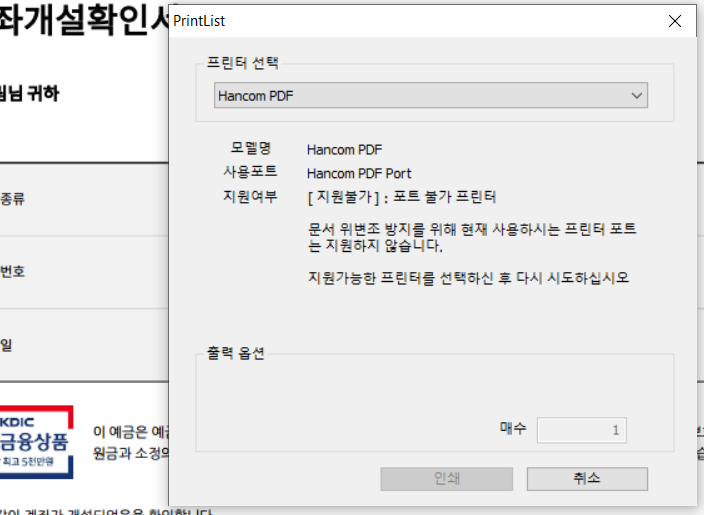Screen dimensions: 704x515
Task: Click the KDIC 금융상품 logo in document
Action: tap(36, 442)
